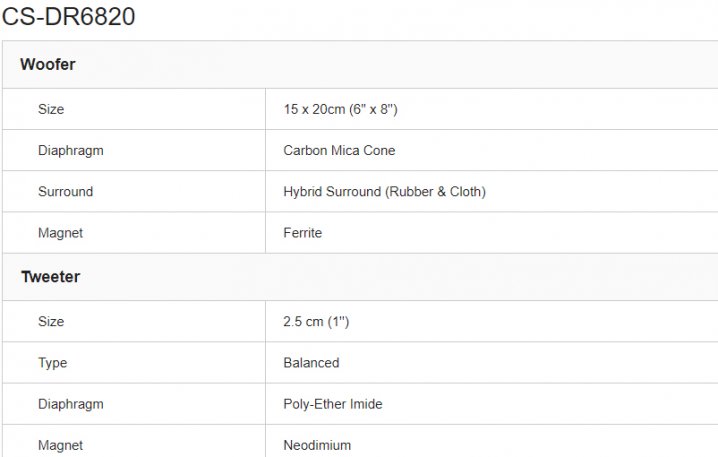Click the woofer Size label
Viewport: 718px width, 457px height.
(51, 109)
